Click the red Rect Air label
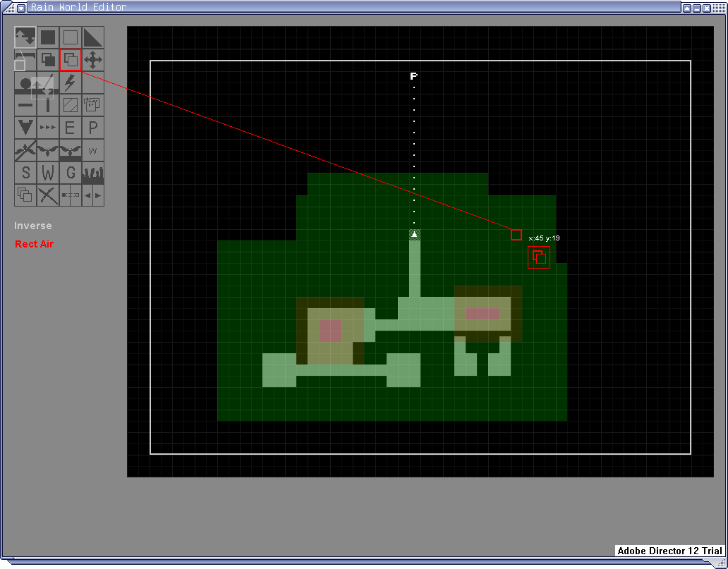This screenshot has height=569, width=728. click(x=33, y=244)
